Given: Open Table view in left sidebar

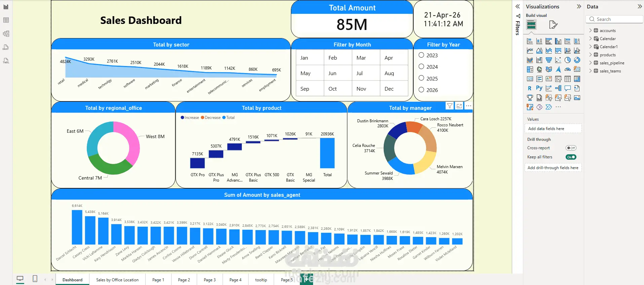Looking at the screenshot, I should (x=6, y=20).
